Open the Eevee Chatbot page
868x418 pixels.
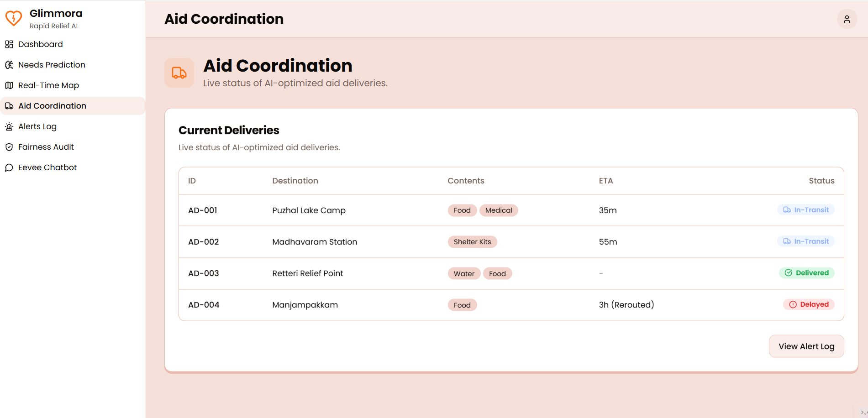click(x=73, y=167)
